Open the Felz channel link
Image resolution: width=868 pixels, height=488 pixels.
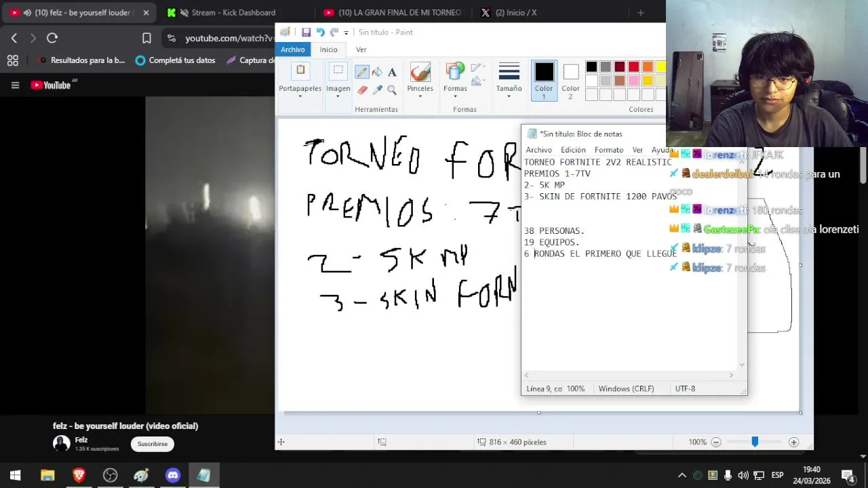pyautogui.click(x=81, y=440)
